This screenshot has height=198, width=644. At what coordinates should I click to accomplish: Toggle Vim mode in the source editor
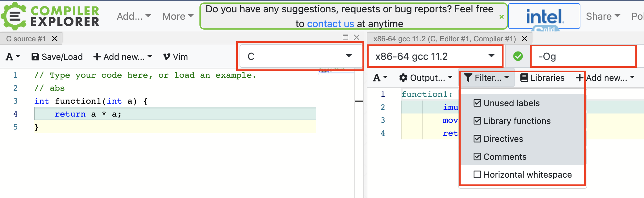click(175, 56)
